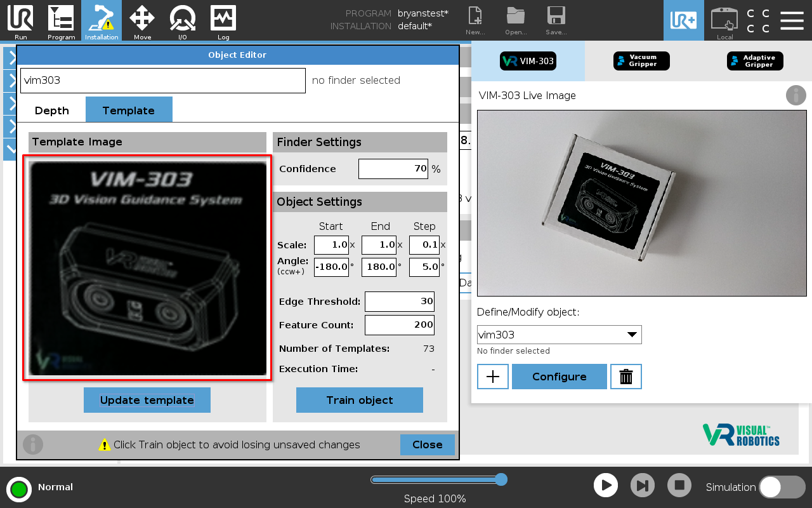Viewport: 812px width, 508px height.
Task: Edit the Angle Step field
Action: pyautogui.click(x=424, y=267)
